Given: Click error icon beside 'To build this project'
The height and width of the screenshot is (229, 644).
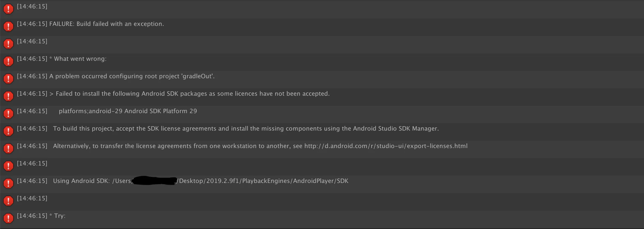Looking at the screenshot, I should [8, 131].
